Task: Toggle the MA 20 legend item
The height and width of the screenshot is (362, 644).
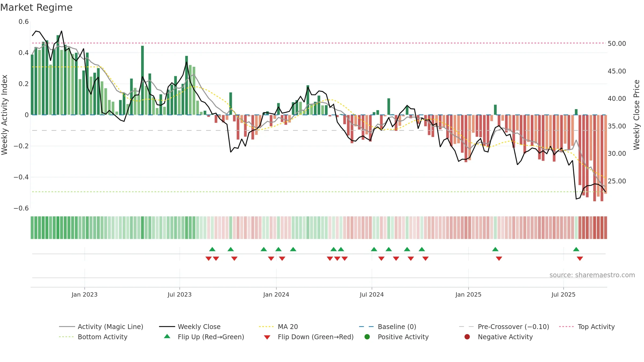Action: click(278, 327)
